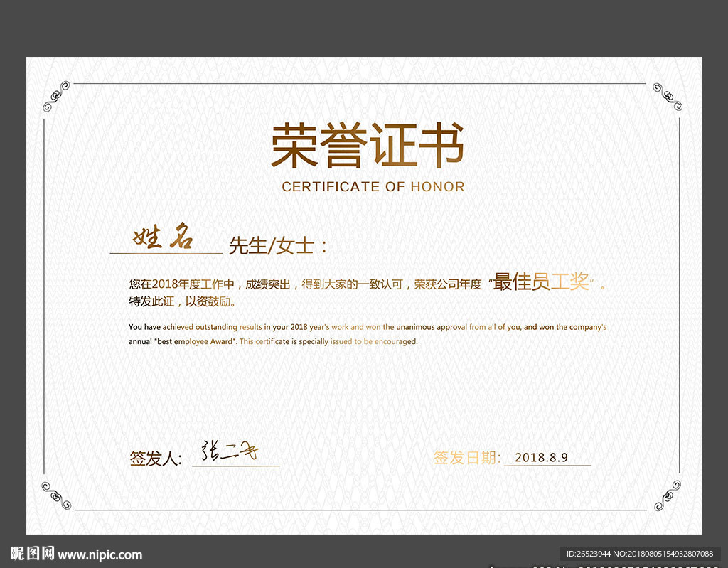Click the 昵图网 logo text
Image resolution: width=728 pixels, height=568 pixels.
click(x=33, y=554)
